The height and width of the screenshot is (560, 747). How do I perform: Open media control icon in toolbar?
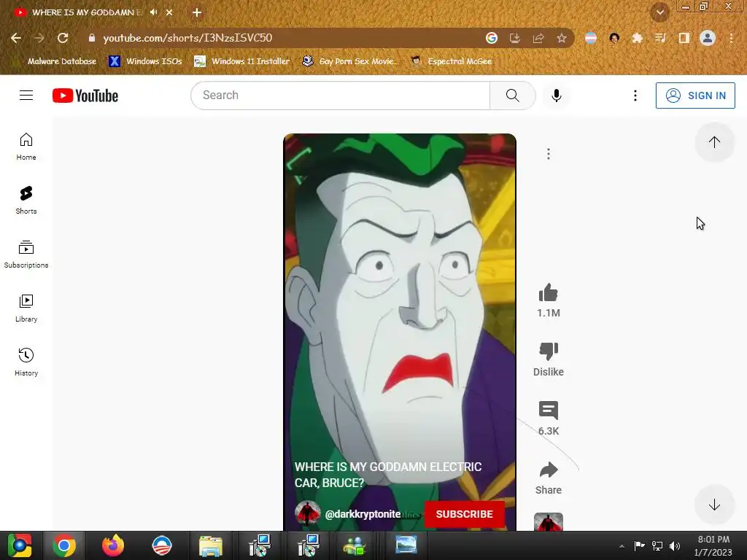(x=661, y=38)
